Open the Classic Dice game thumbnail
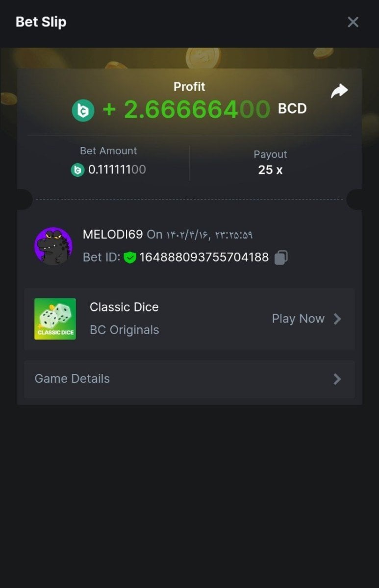 55,319
